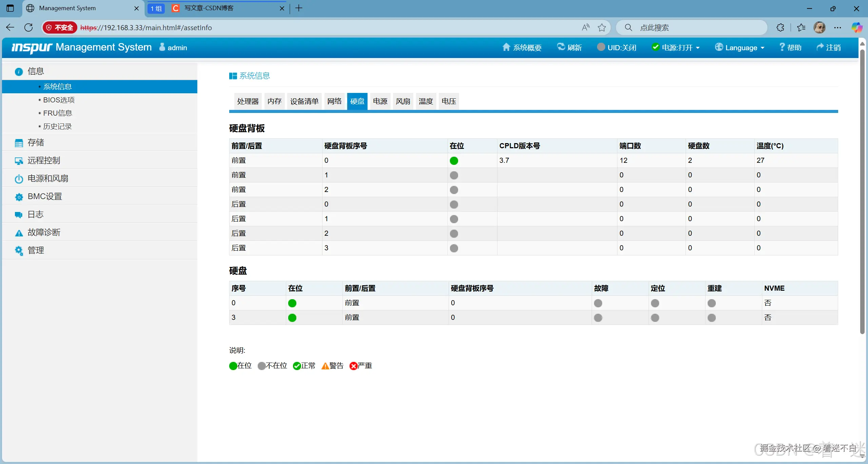The image size is (868, 464).
Task: Open the FRU information sidebar link
Action: (57, 113)
